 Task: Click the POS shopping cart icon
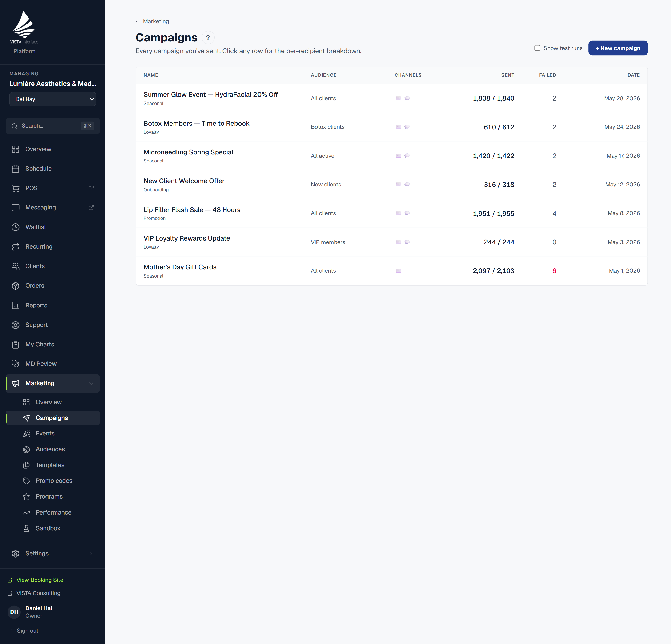click(15, 188)
